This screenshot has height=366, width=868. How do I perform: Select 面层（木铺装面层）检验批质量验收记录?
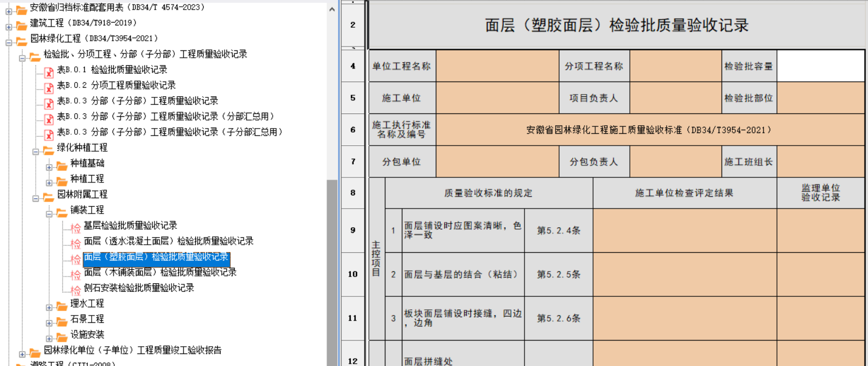(160, 272)
